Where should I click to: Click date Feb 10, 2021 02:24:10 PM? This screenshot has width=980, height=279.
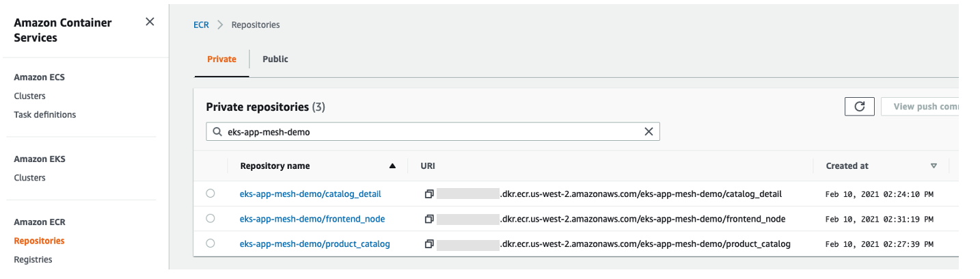coord(880,195)
